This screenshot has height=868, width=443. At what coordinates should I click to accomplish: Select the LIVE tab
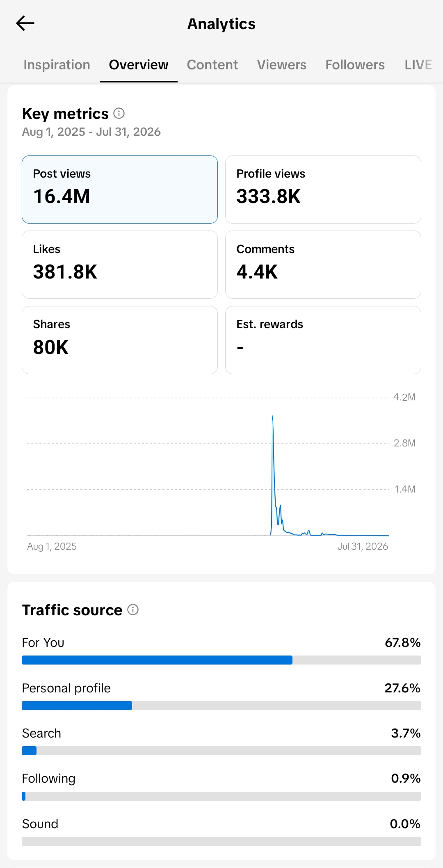418,65
